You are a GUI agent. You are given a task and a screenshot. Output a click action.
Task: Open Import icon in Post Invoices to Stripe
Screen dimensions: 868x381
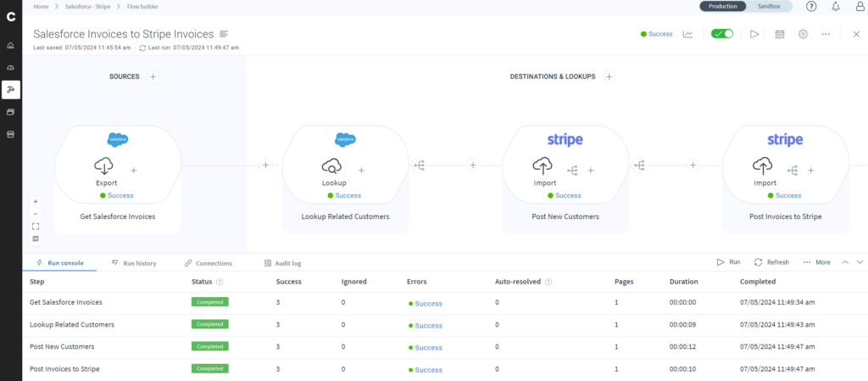[x=762, y=165]
